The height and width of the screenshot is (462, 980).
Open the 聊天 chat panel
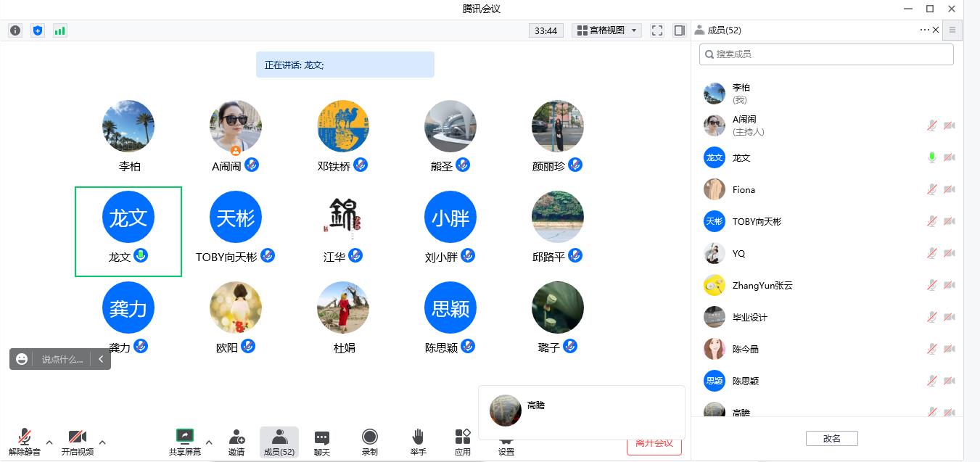click(x=321, y=441)
